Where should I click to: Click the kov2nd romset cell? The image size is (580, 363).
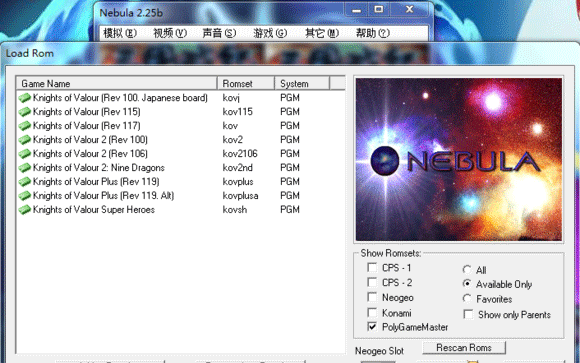pyautogui.click(x=237, y=168)
